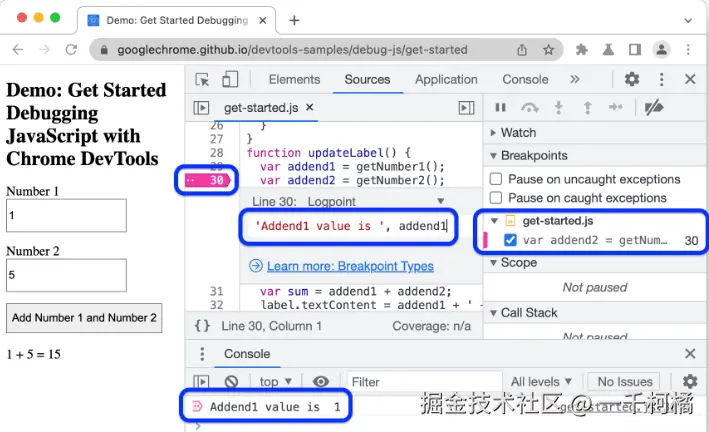The width and height of the screenshot is (709, 432).
Task: Click the Step arrow in debugger toolbar
Action: tap(615, 107)
